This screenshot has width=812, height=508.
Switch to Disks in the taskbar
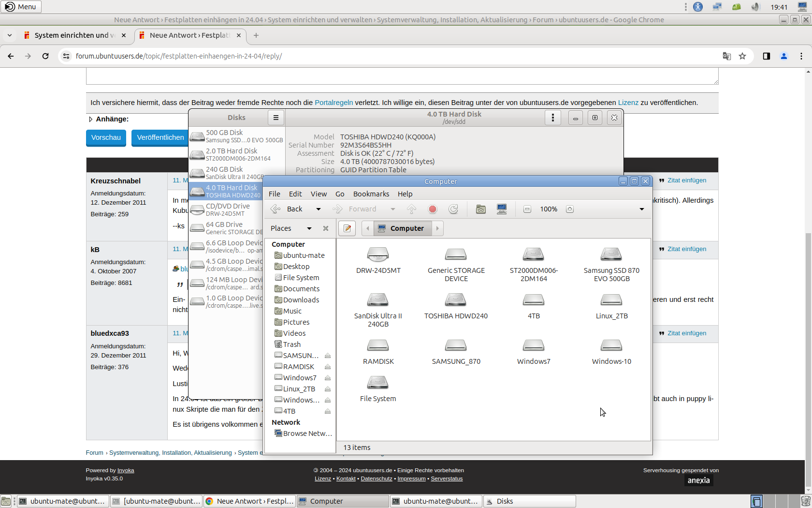(530, 501)
